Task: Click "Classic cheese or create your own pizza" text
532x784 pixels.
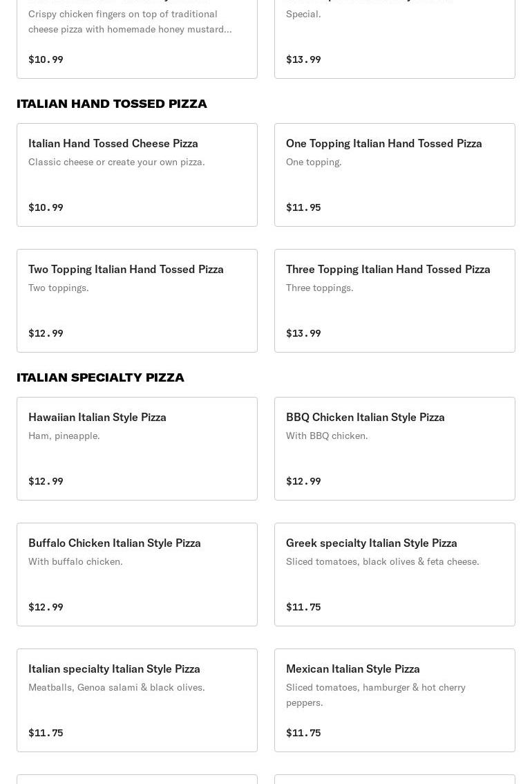Action: (x=117, y=162)
